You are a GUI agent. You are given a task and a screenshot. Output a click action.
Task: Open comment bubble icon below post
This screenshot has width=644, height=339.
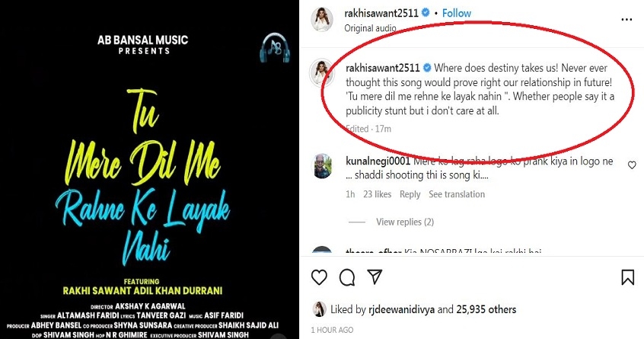(x=347, y=277)
